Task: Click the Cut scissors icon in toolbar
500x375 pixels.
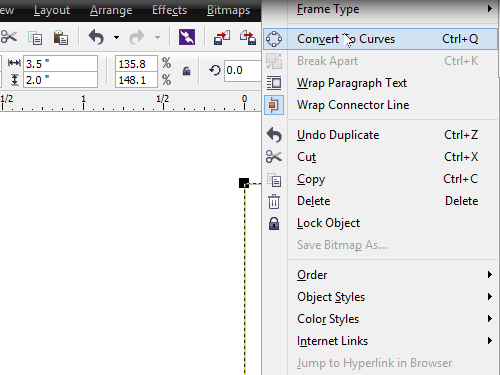Action: coord(8,37)
